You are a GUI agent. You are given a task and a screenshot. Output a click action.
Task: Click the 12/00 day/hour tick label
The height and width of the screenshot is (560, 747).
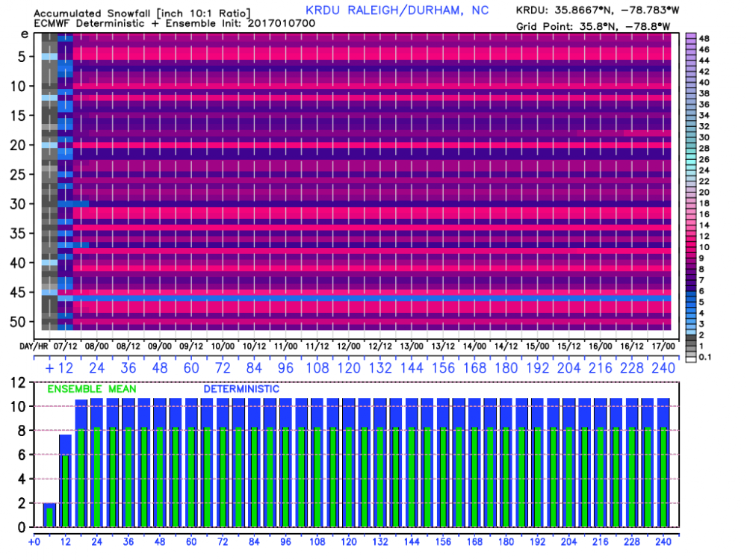coord(349,346)
